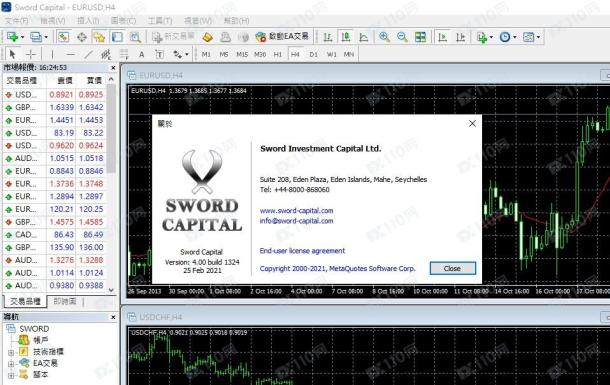Toggle chart shift icon

(x=460, y=37)
